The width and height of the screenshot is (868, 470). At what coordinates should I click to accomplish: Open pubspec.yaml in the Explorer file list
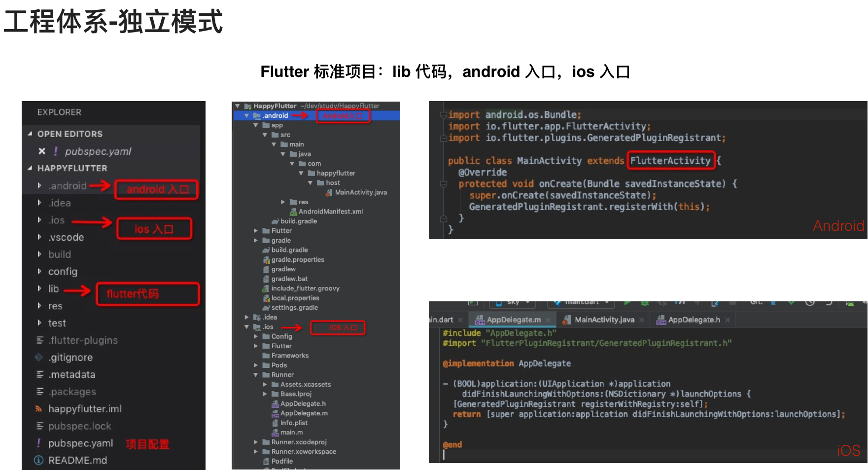80,443
